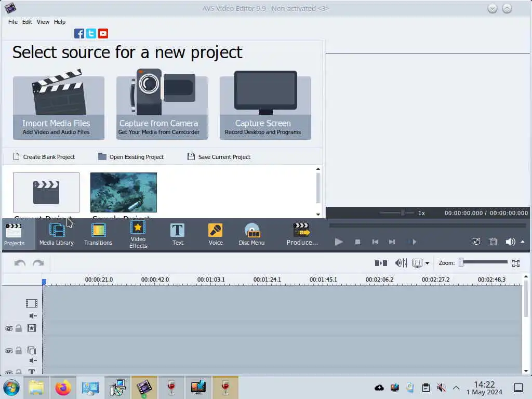Toggle visibility of the overlay track
Screen dimensions: 532x399
(9, 351)
